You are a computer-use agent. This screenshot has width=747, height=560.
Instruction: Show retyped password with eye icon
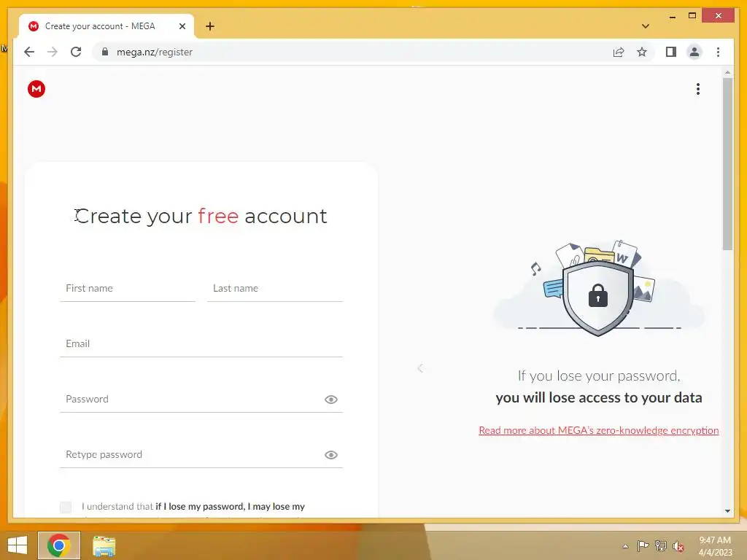(331, 455)
